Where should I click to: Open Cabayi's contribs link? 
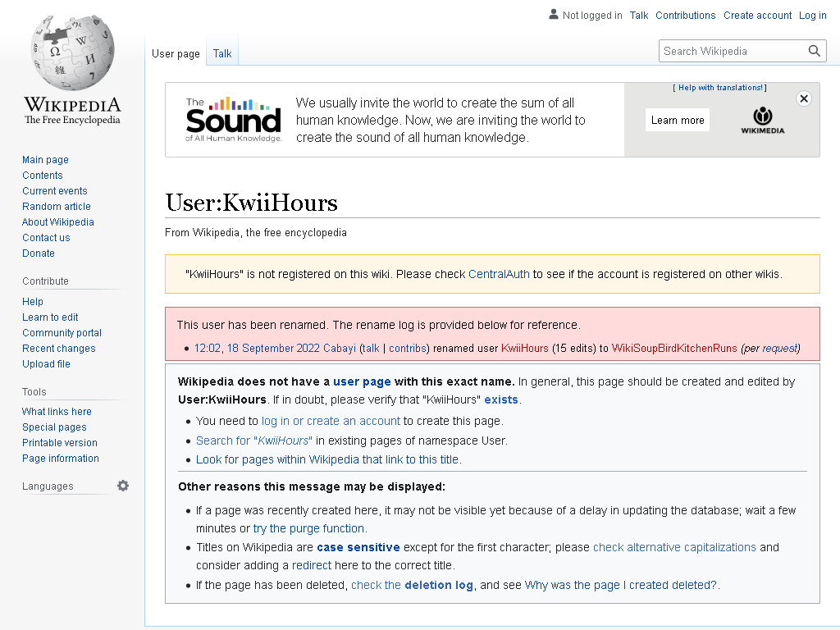tap(407, 348)
